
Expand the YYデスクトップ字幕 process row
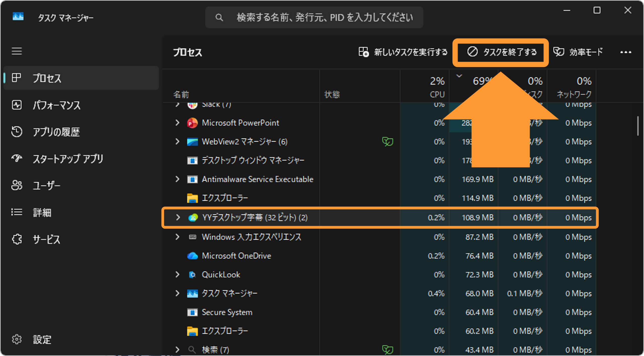coord(178,217)
